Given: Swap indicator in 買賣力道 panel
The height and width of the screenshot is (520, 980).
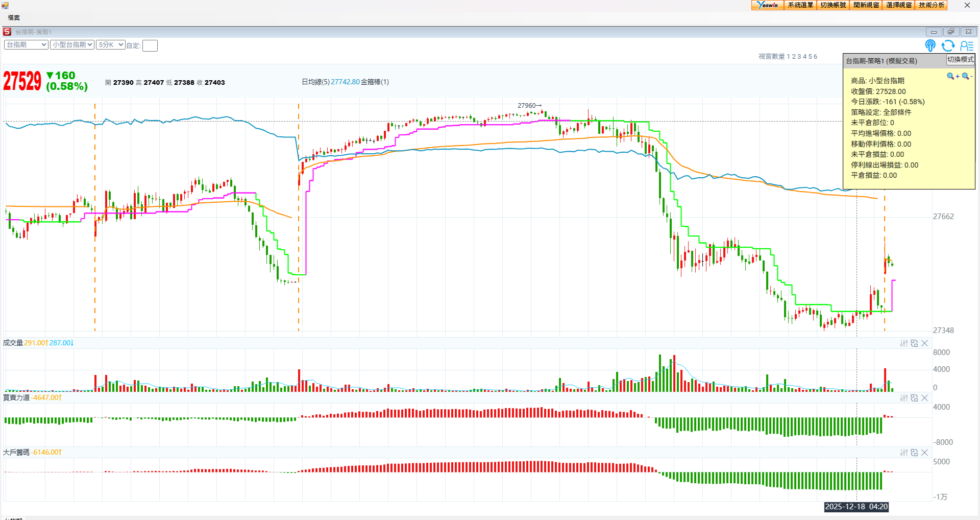Looking at the screenshot, I should [x=914, y=398].
